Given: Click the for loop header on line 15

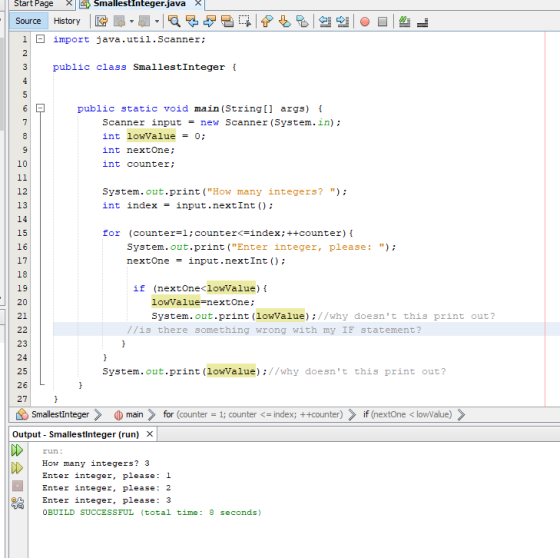Looking at the screenshot, I should 228,233.
